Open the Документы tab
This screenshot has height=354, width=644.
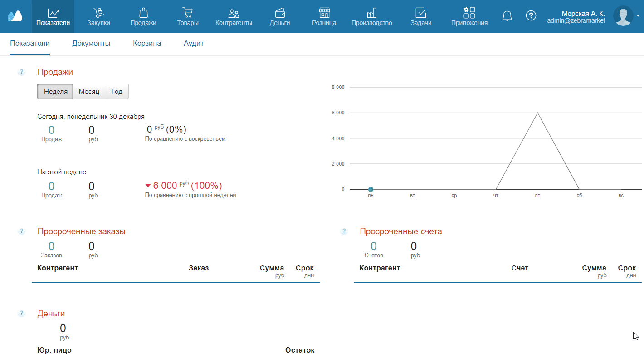[91, 44]
